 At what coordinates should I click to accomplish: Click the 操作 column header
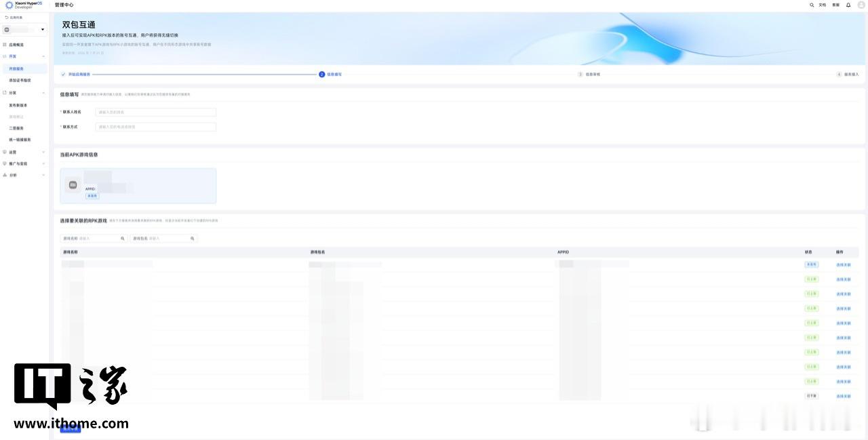(840, 252)
